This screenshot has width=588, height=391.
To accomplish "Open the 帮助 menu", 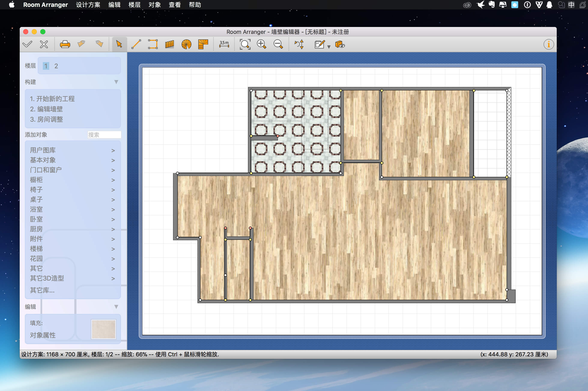I will pyautogui.click(x=195, y=5).
